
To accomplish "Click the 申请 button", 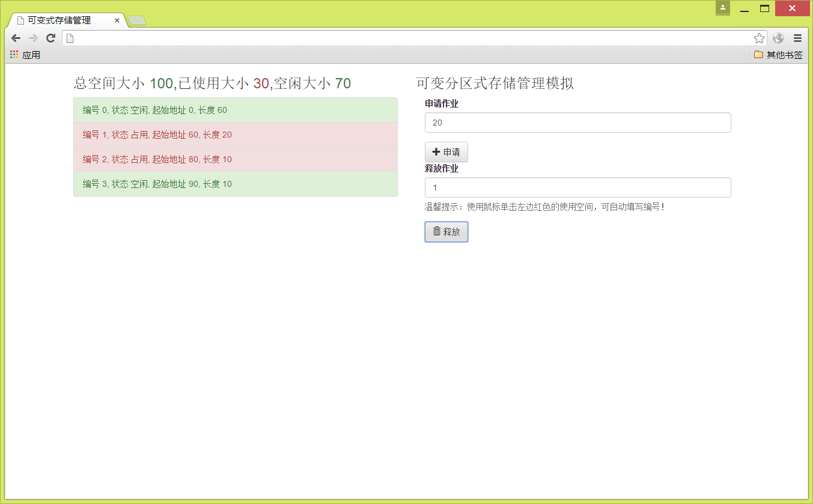I will click(446, 152).
